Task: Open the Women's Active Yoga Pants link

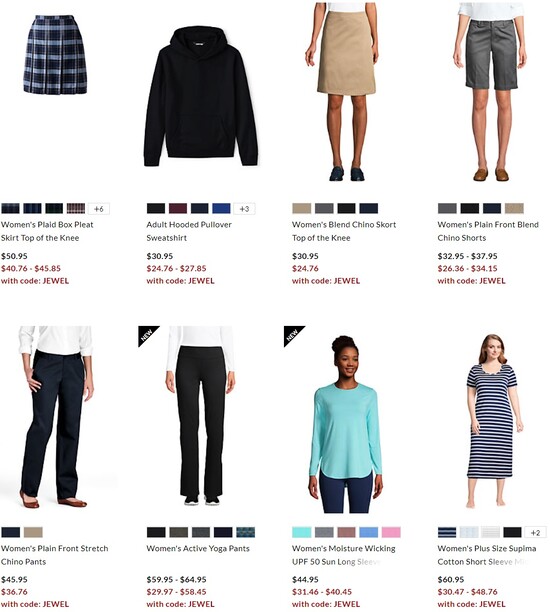Action: [198, 548]
